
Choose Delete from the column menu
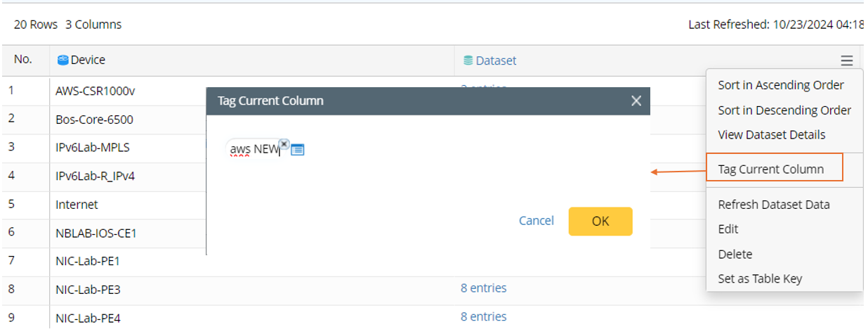point(735,254)
